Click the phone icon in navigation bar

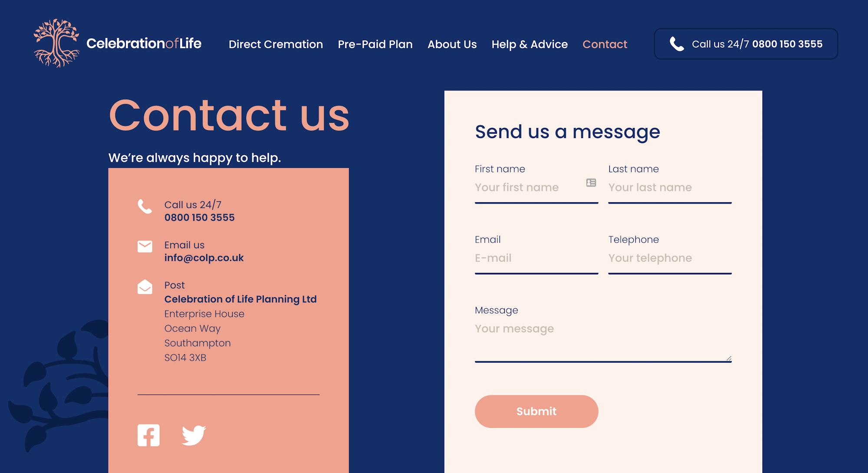point(676,44)
